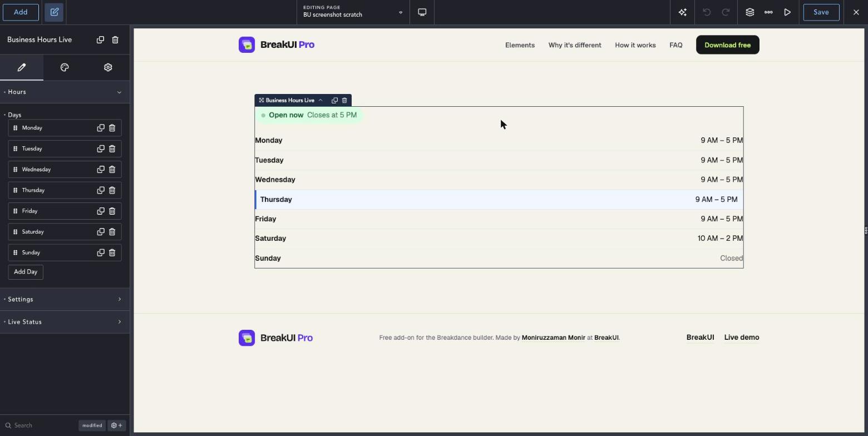
Task: Delete the Monday day item
Action: (x=112, y=128)
